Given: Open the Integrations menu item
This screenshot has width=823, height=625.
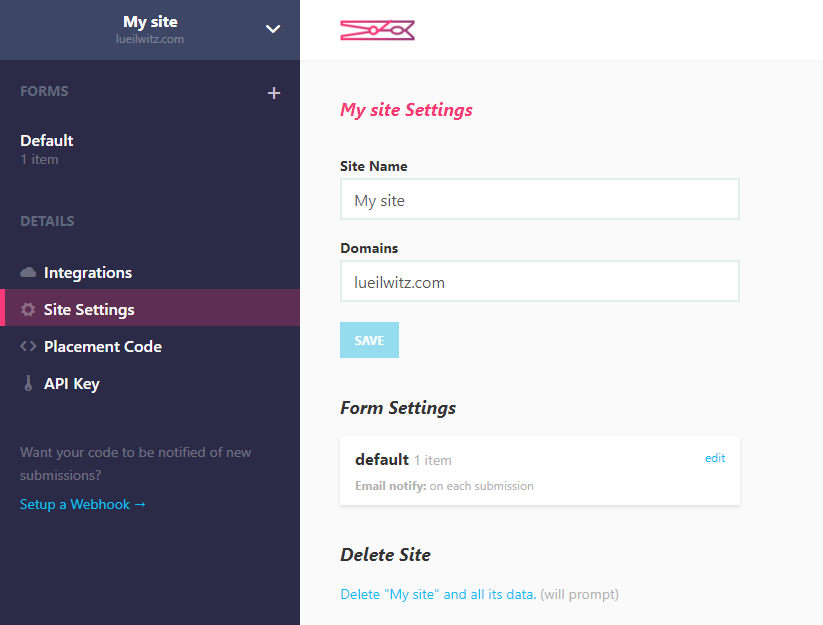Looking at the screenshot, I should click(x=150, y=272).
